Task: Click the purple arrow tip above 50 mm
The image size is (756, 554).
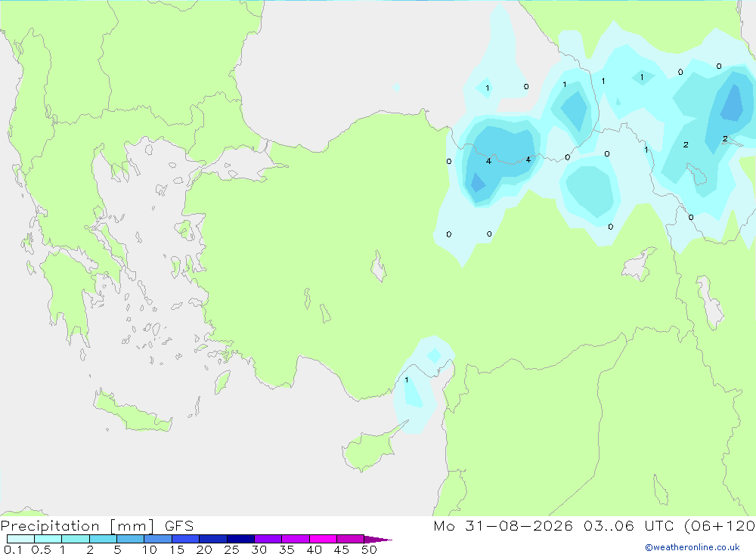Action: (377, 539)
